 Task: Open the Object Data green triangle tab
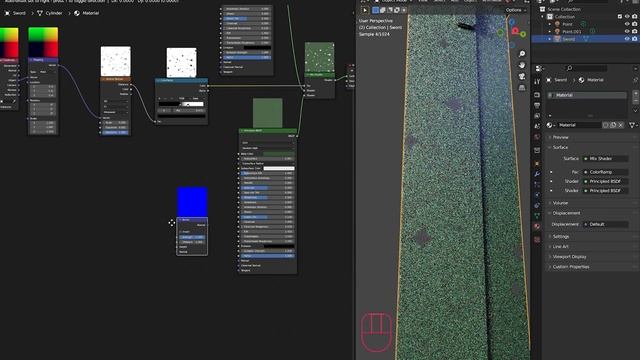click(x=537, y=216)
